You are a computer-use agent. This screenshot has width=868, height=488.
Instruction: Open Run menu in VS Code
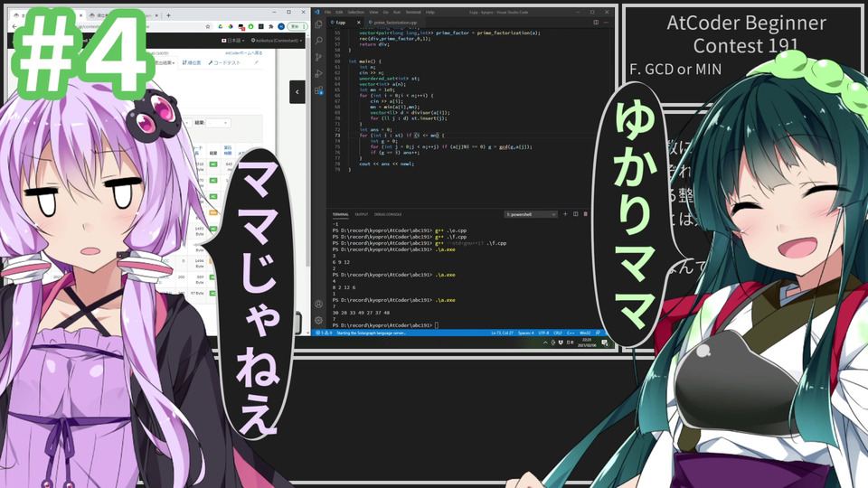click(x=397, y=12)
